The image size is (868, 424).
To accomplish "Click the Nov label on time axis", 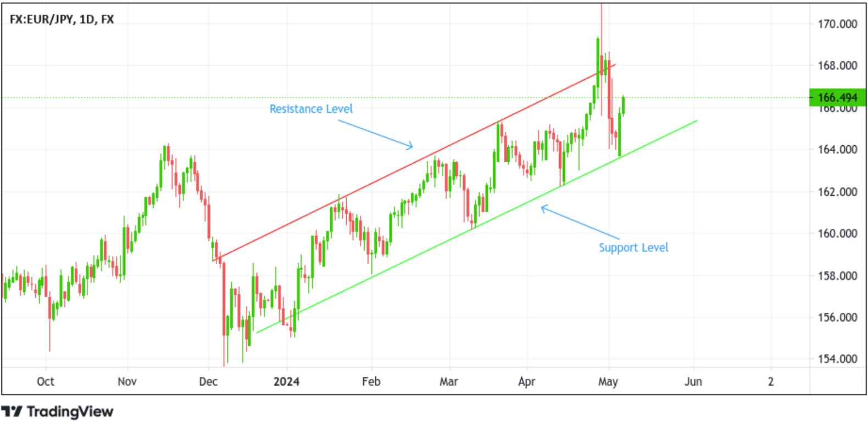I will pyautogui.click(x=127, y=382).
